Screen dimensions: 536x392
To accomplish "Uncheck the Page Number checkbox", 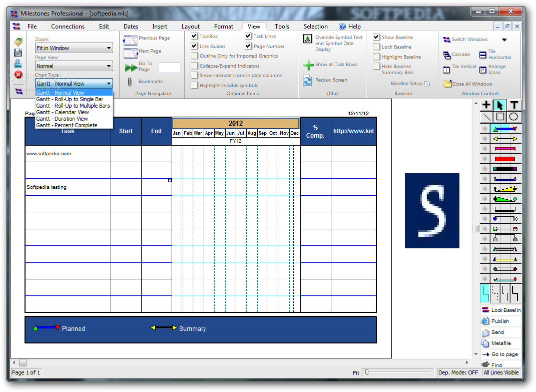I will click(x=248, y=46).
